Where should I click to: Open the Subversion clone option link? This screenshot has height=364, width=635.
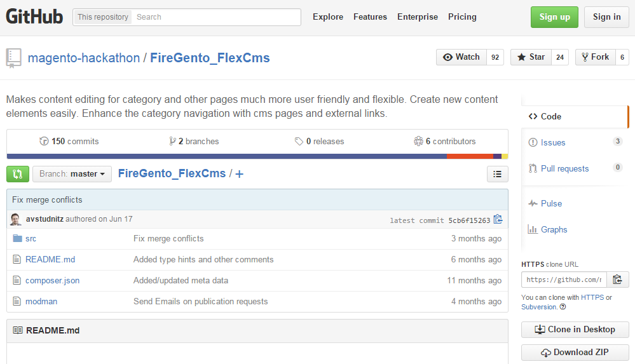[x=538, y=307]
